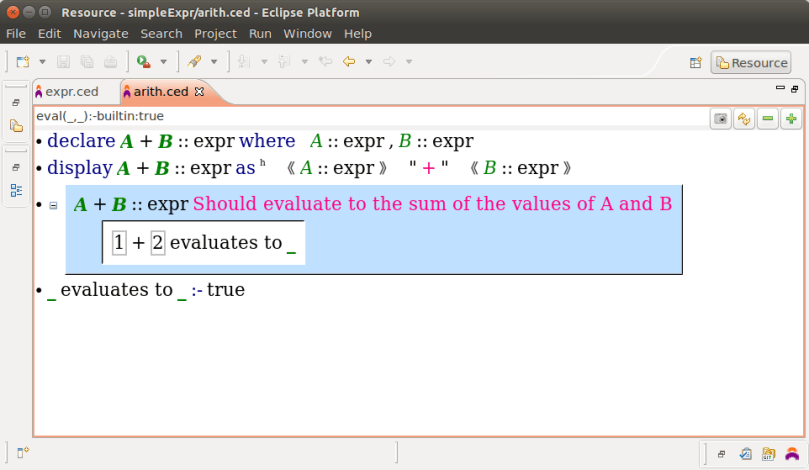Screen dimensions: 809x470
Task: Click the Open Perspective icon
Action: pos(695,63)
